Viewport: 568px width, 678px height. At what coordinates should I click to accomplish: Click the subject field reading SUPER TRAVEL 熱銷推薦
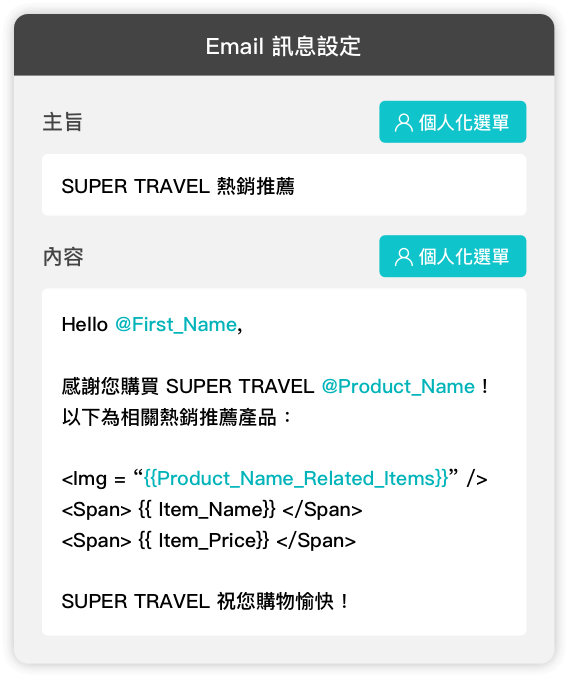(x=284, y=185)
